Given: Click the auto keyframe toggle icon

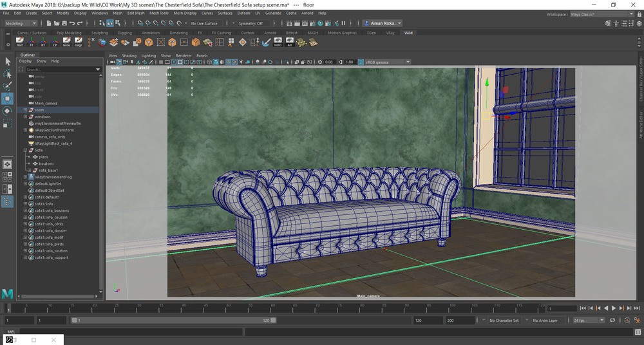Looking at the screenshot, I should click(x=627, y=321).
